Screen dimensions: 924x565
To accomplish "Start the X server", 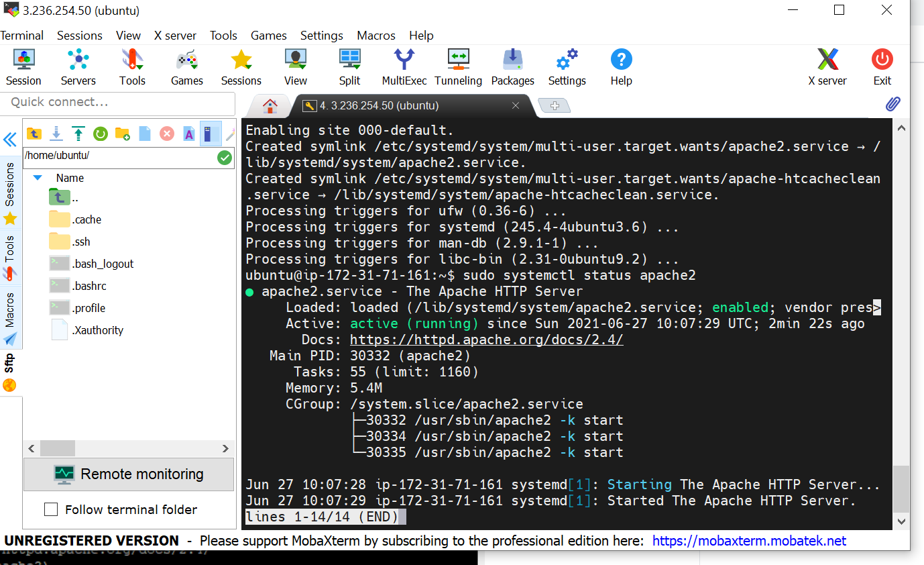I will click(827, 66).
